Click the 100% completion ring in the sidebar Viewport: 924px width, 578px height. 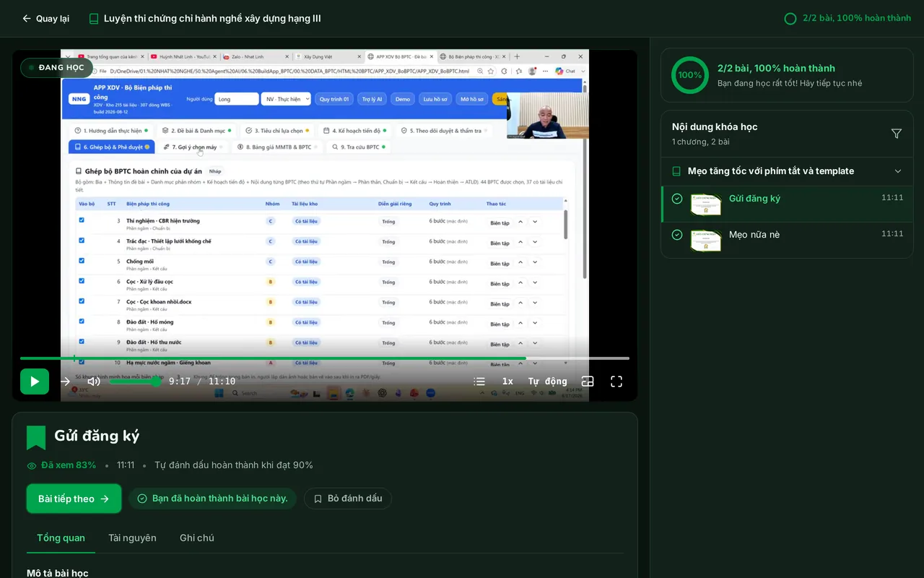click(x=690, y=75)
